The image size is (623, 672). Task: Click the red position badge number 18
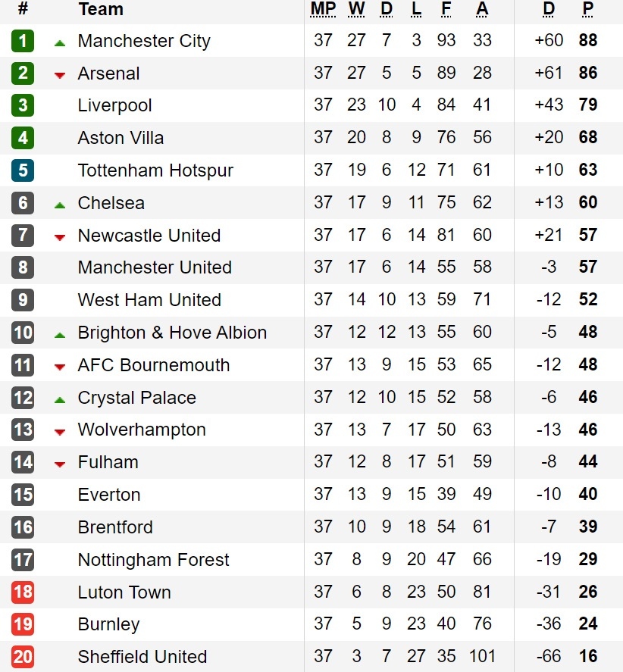pyautogui.click(x=23, y=592)
